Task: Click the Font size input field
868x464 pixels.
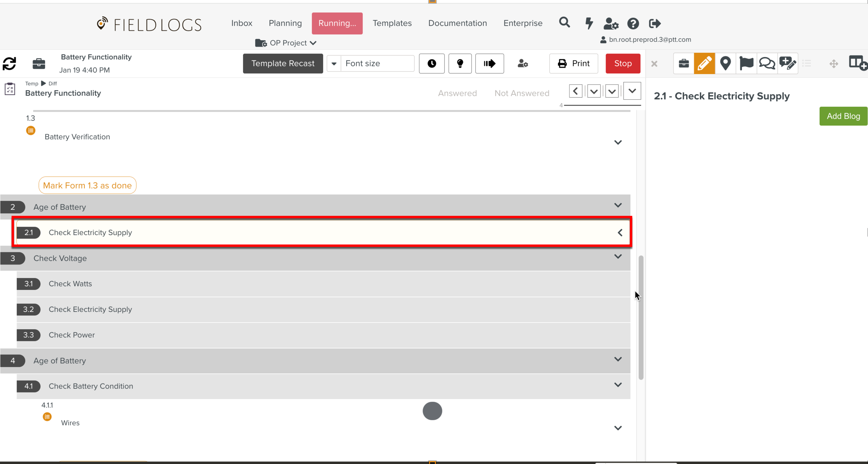Action: (x=377, y=63)
